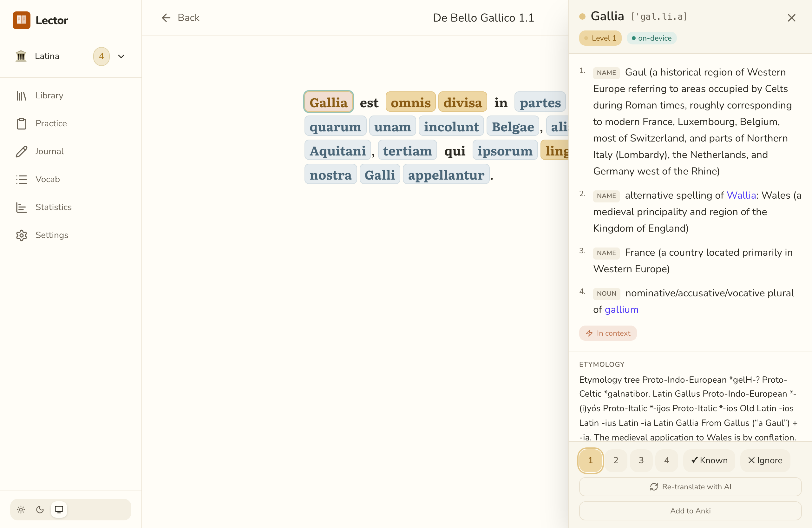
Task: Select the word in
Action: click(501, 102)
